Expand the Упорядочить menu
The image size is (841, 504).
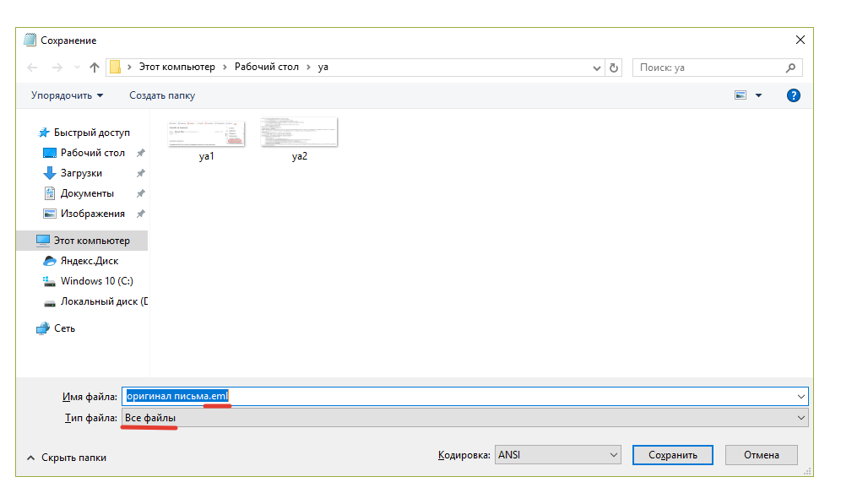(x=67, y=95)
